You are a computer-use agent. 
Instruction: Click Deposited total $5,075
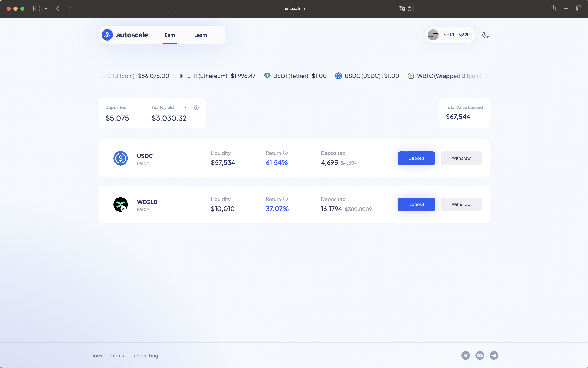pyautogui.click(x=117, y=118)
